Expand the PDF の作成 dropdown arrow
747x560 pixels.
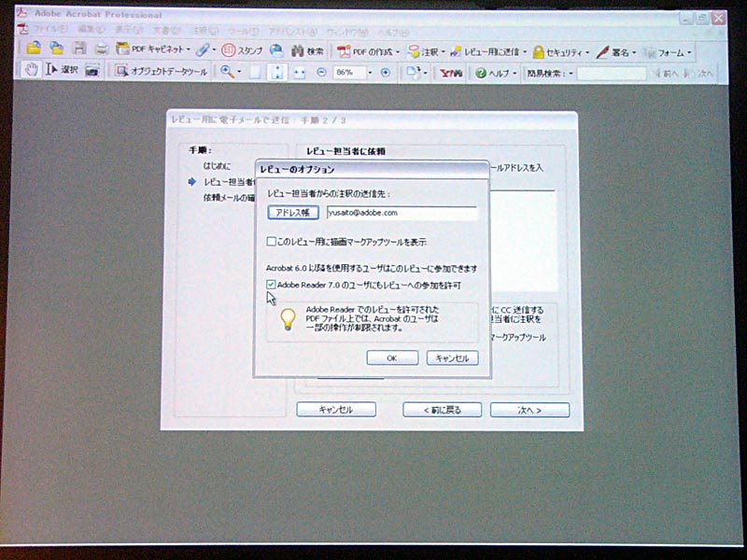point(398,52)
